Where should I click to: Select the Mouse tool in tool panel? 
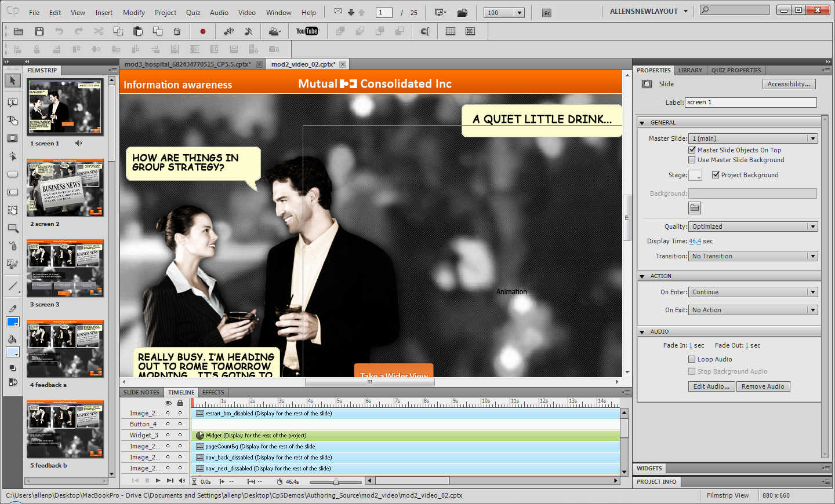[x=12, y=246]
